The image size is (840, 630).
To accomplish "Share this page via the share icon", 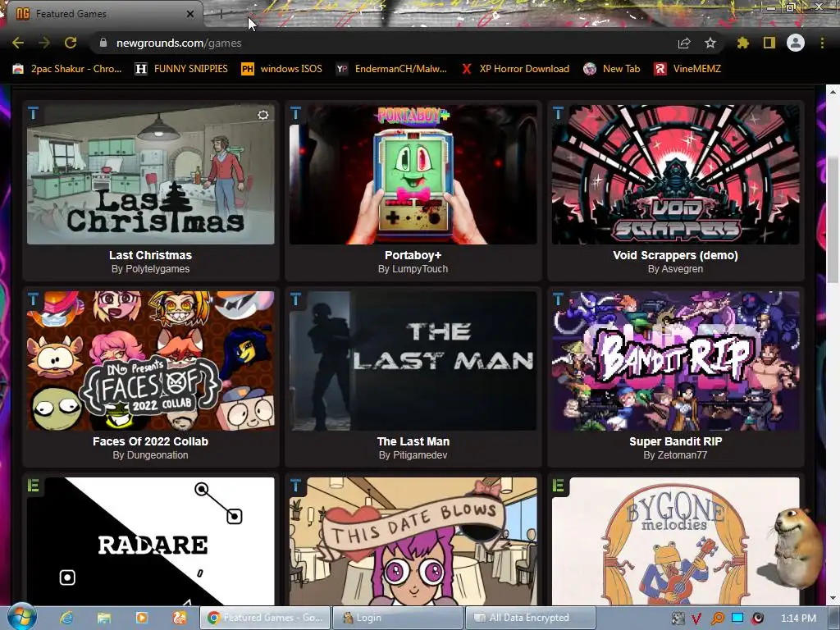I will (x=684, y=43).
